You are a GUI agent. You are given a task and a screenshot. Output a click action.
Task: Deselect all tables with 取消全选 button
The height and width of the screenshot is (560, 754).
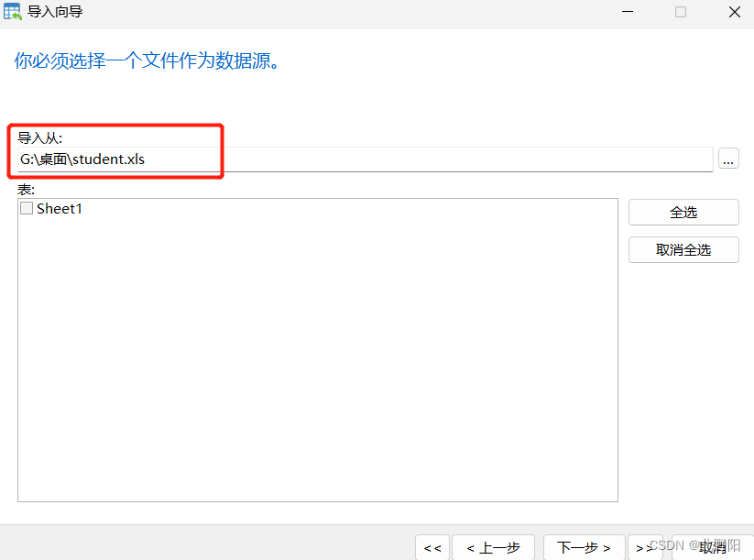click(x=683, y=249)
